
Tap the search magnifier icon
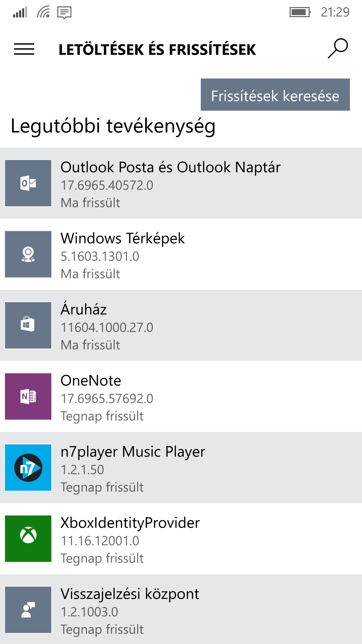click(338, 49)
